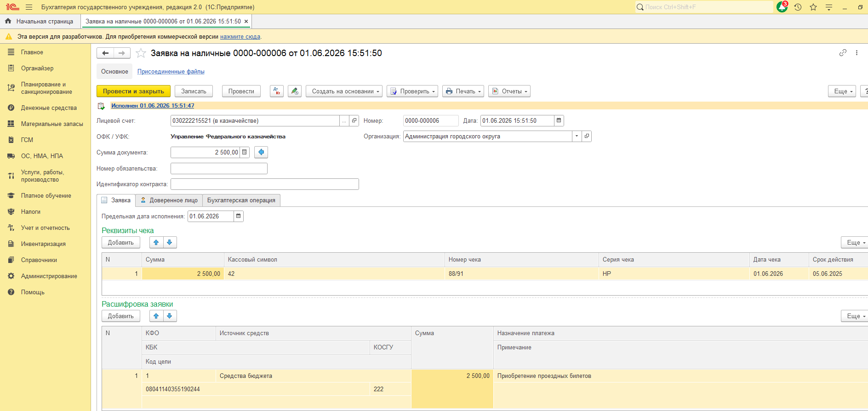Navigate forward with the right arrow
Screen dimensions: 868x411
(x=122, y=53)
